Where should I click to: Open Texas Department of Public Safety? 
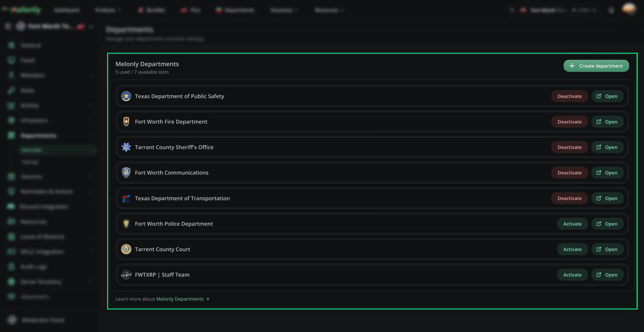point(607,96)
